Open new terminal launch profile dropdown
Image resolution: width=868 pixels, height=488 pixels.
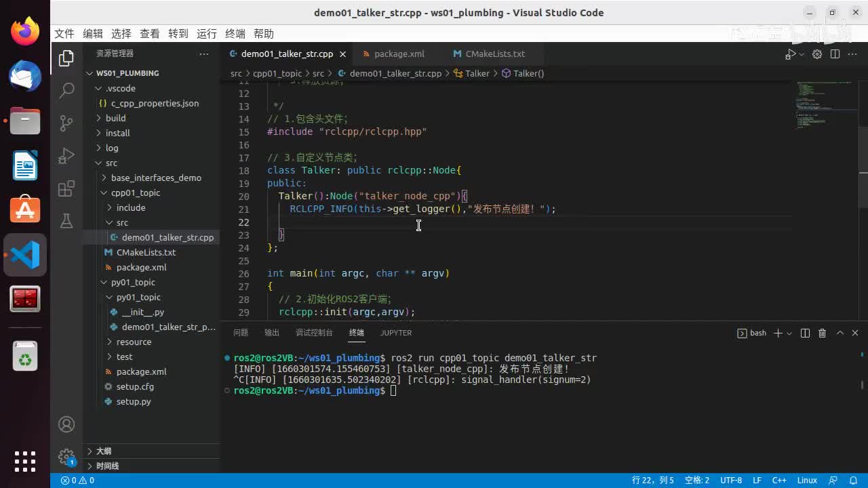point(789,333)
